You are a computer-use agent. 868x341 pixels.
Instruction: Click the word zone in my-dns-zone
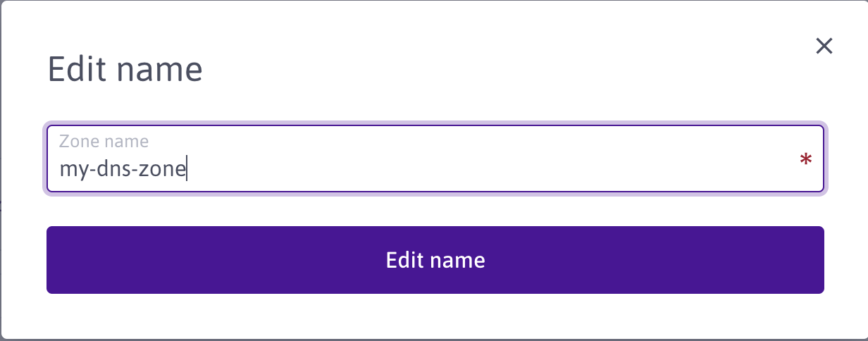click(x=166, y=170)
